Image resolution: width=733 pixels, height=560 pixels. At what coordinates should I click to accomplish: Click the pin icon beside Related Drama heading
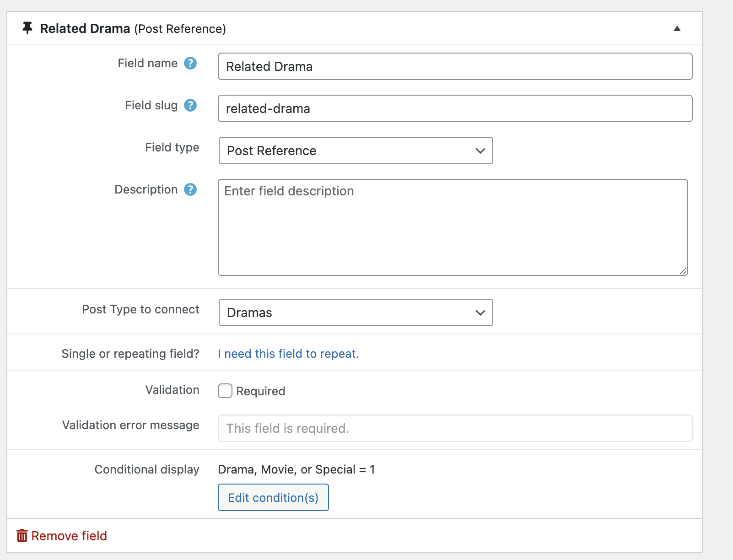[x=27, y=28]
